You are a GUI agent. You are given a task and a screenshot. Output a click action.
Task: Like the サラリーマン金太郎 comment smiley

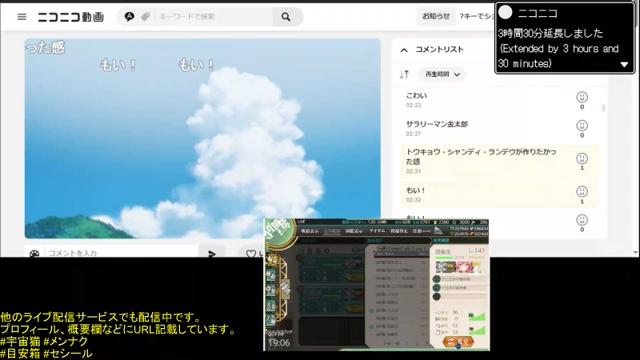tap(582, 125)
